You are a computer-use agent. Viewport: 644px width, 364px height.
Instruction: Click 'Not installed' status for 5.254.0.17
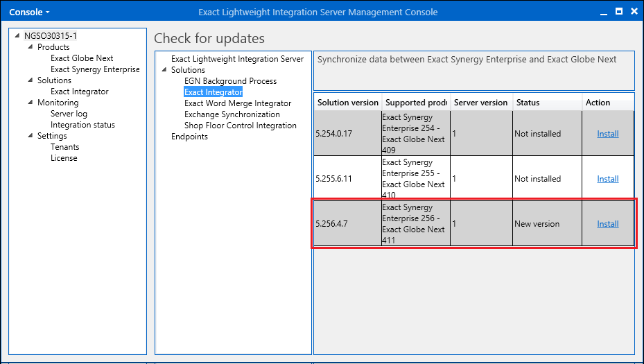pyautogui.click(x=547, y=134)
